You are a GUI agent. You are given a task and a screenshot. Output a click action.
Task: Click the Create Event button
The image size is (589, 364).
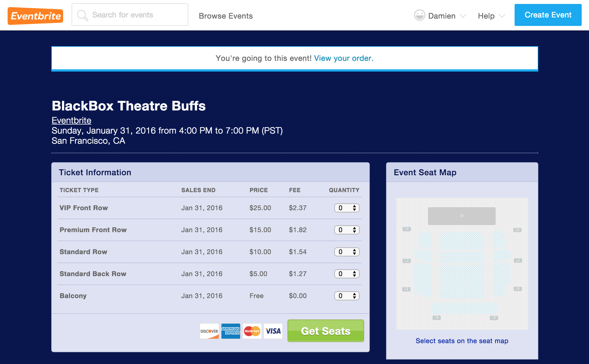(547, 15)
